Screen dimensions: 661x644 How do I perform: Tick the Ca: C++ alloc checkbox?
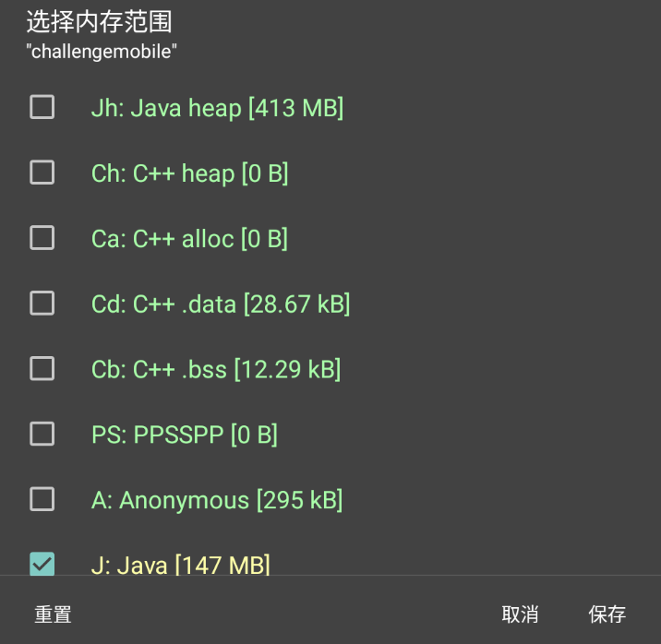tap(42, 238)
